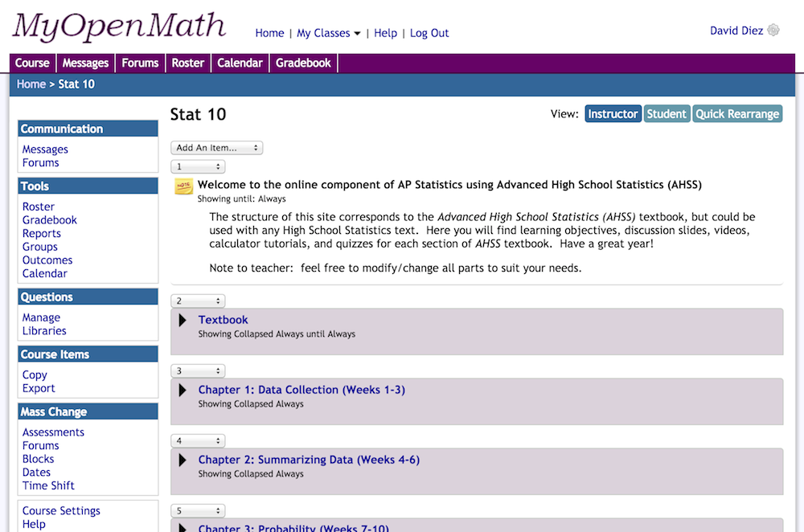Open position dropdown showing 5
This screenshot has height=532, width=804.
pos(198,510)
